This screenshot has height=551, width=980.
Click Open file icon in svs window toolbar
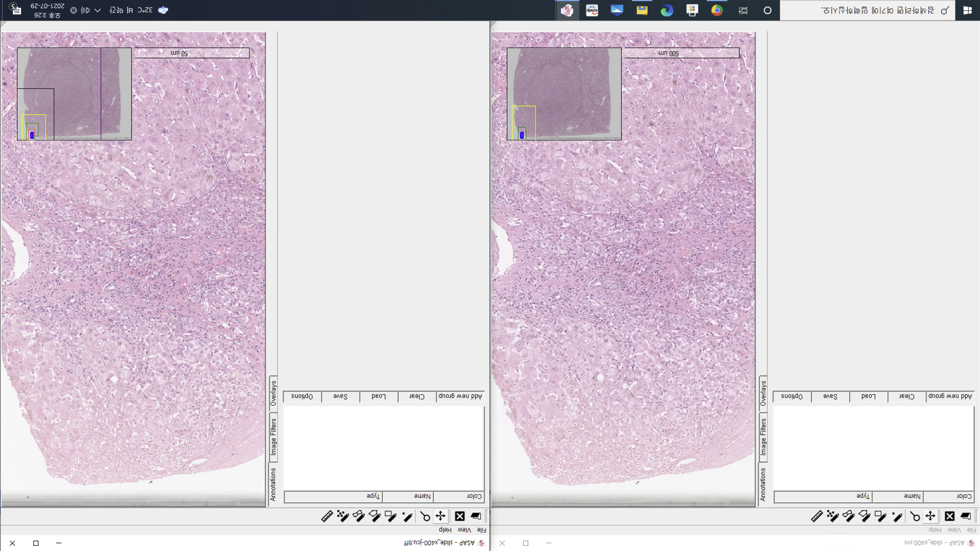click(966, 516)
